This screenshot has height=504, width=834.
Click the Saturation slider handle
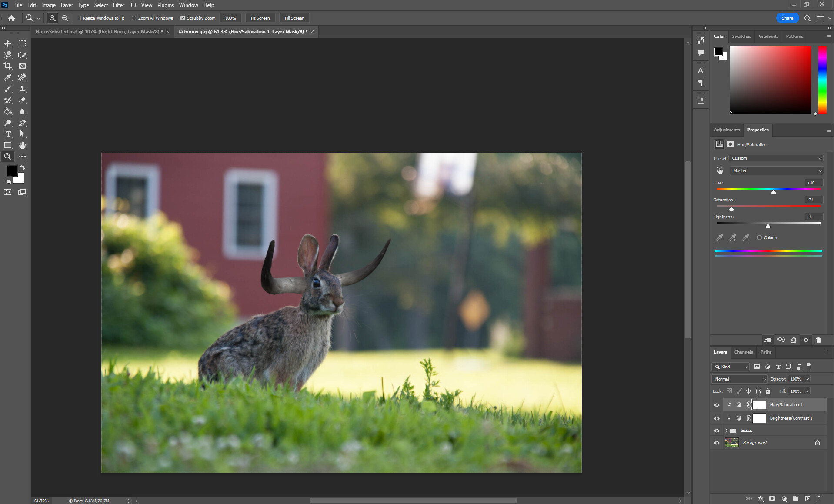tap(731, 209)
